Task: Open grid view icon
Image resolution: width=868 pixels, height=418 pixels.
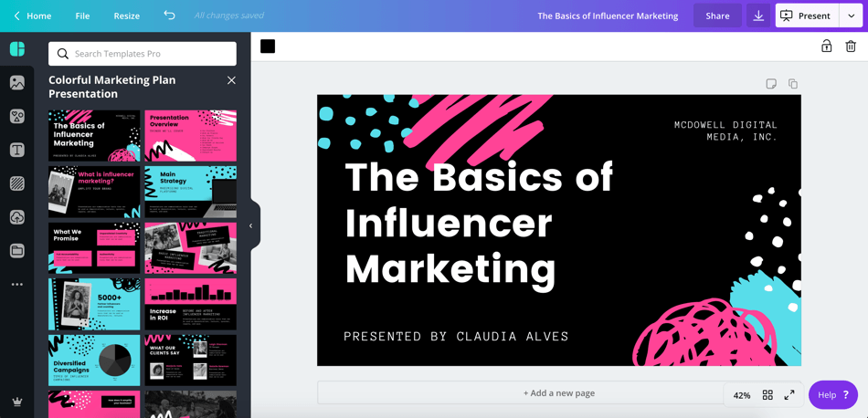Action: coord(767,395)
